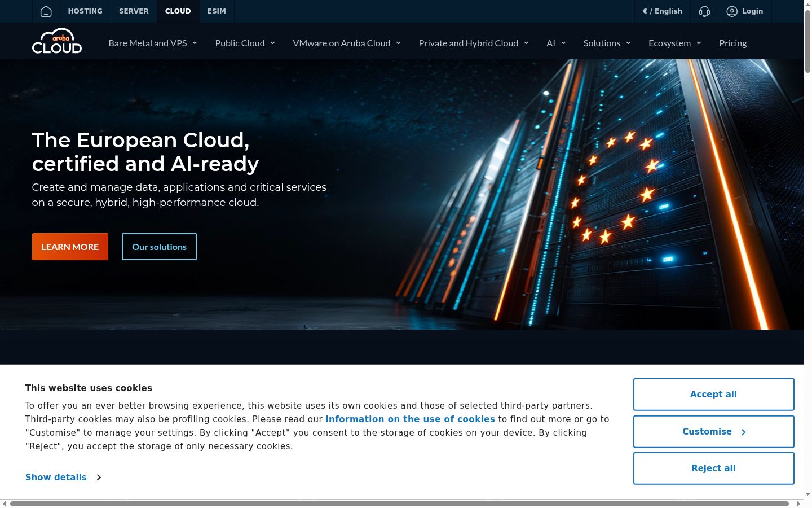Expand the Bare Metal and VPS menu

pos(153,43)
